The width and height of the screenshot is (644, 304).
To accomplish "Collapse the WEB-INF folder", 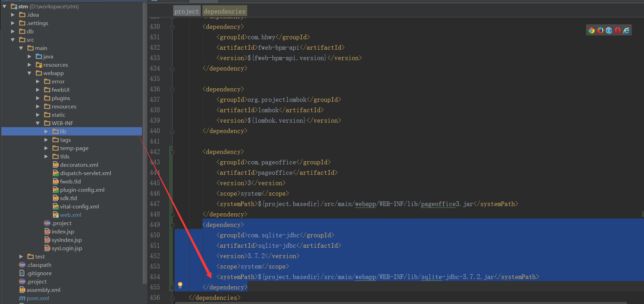I will tap(38, 123).
